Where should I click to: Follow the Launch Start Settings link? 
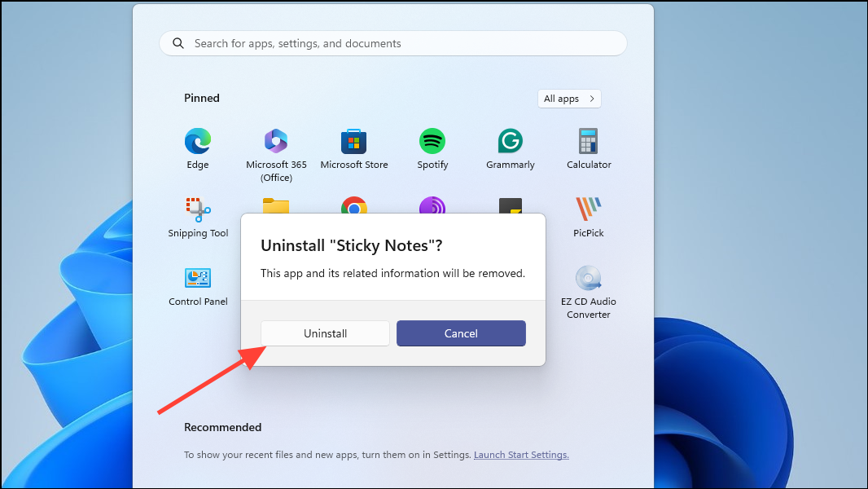(521, 455)
